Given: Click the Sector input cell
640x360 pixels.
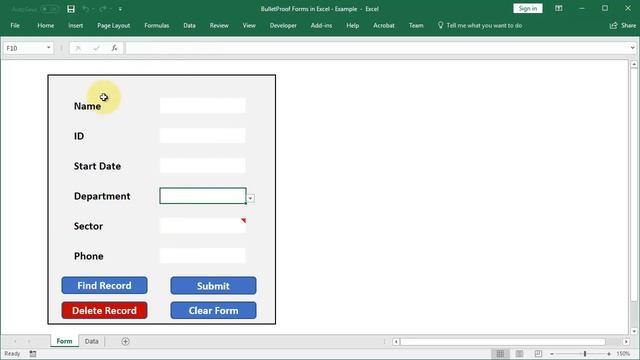Looking at the screenshot, I should 202,226.
